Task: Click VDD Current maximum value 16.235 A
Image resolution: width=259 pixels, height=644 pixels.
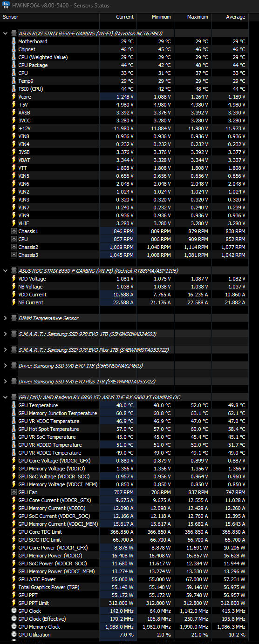Action: (198, 295)
